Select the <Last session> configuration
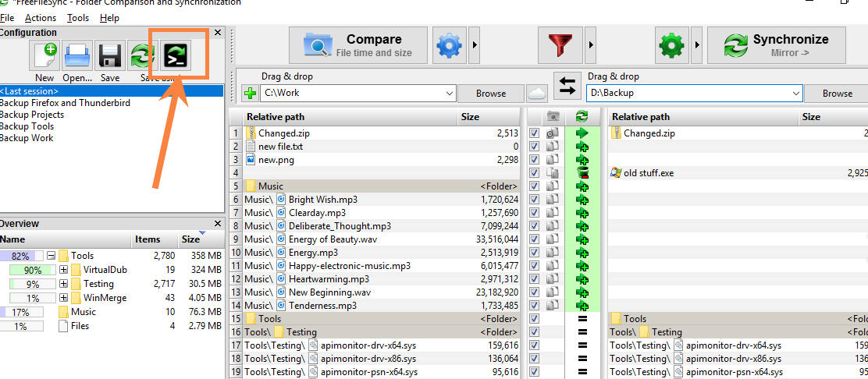The width and height of the screenshot is (868, 379). [112, 90]
